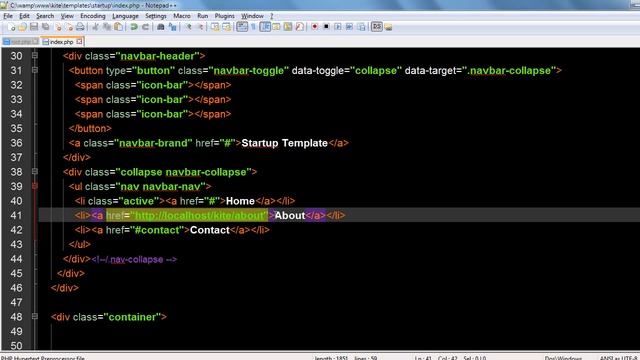
Task: Open the ? help menu
Action: (x=271, y=16)
